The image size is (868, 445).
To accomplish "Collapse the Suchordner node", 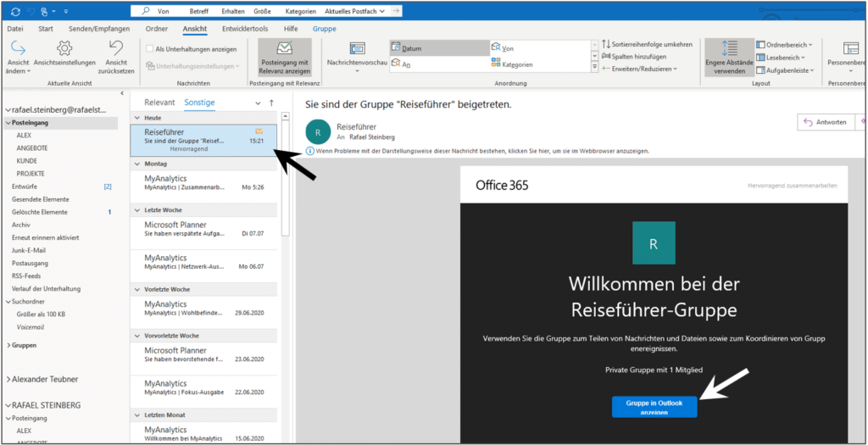I will (x=8, y=302).
